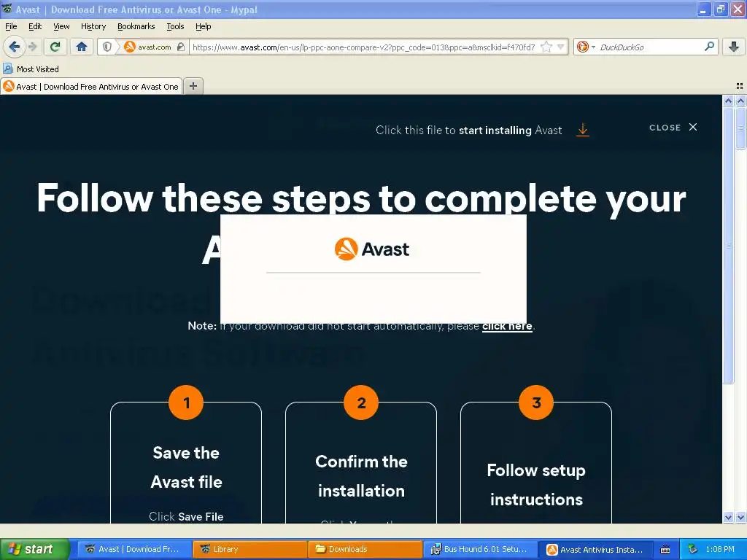Click the network tray icon beside the clock

[693, 549]
